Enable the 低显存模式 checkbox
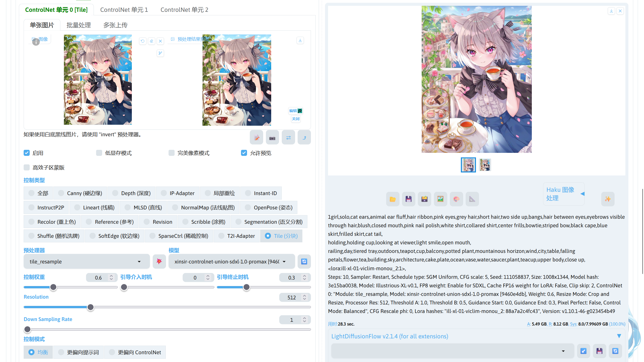This screenshot has height=362, width=644. [99, 153]
